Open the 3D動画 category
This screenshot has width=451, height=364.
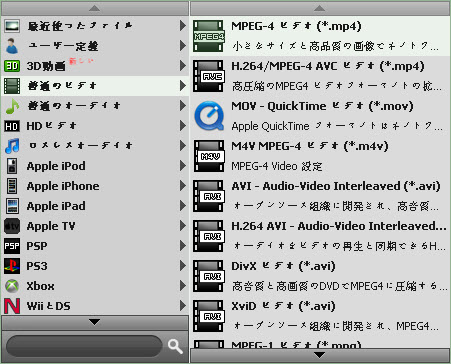95,66
